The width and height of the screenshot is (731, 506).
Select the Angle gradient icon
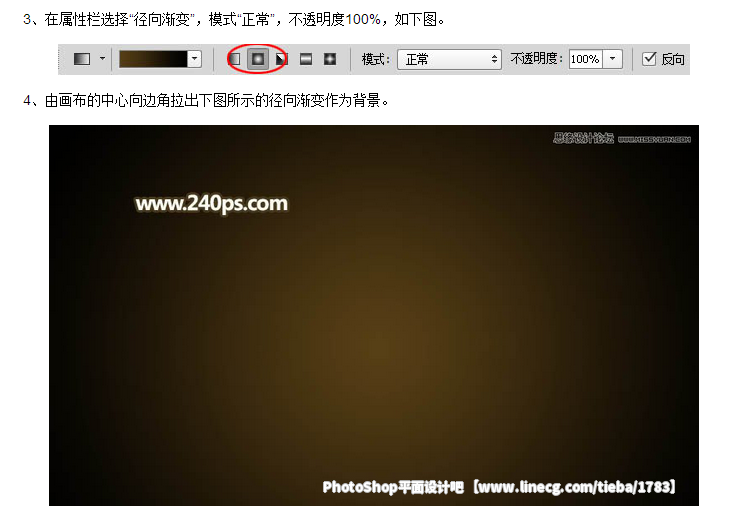point(282,59)
